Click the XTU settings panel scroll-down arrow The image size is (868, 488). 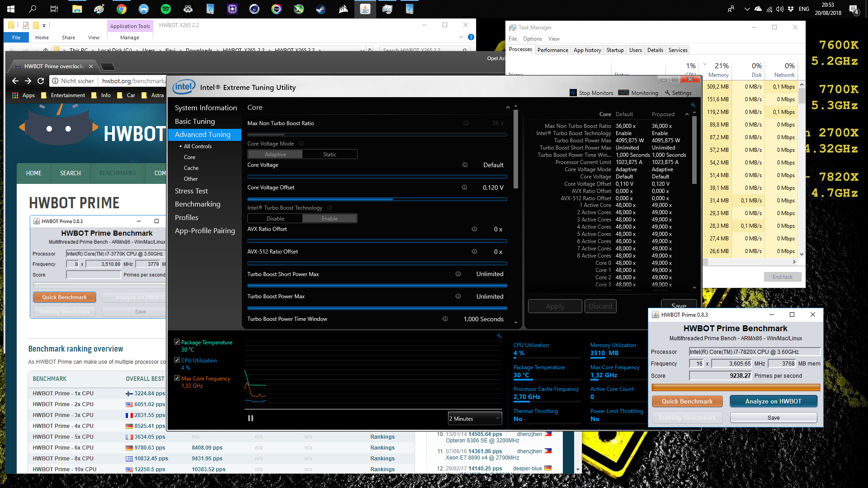516,323
